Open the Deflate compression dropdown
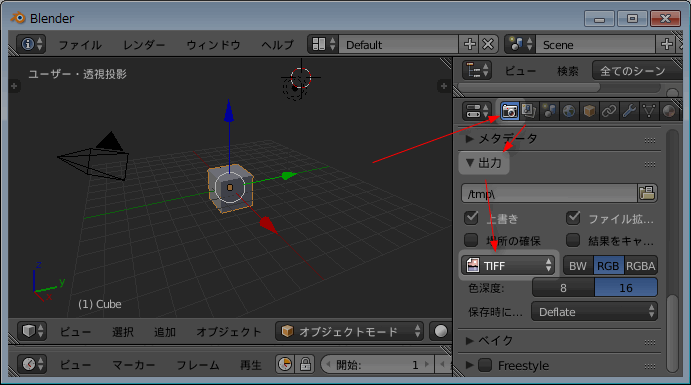691x385 pixels. point(594,311)
